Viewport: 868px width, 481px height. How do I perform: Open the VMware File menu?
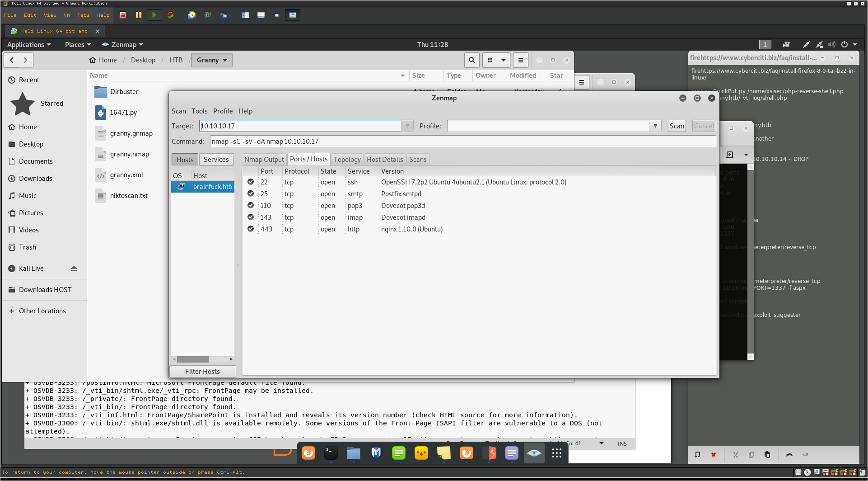coord(10,15)
